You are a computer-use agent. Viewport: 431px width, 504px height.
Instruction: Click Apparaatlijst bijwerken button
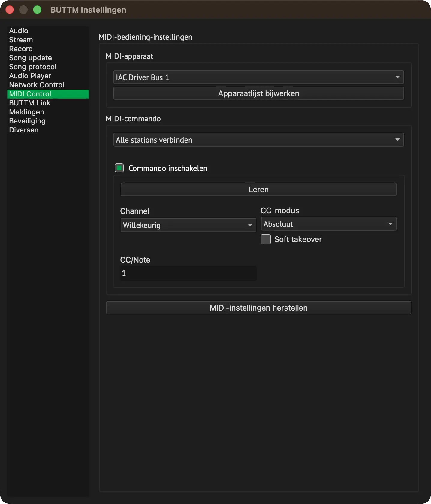[x=258, y=93]
